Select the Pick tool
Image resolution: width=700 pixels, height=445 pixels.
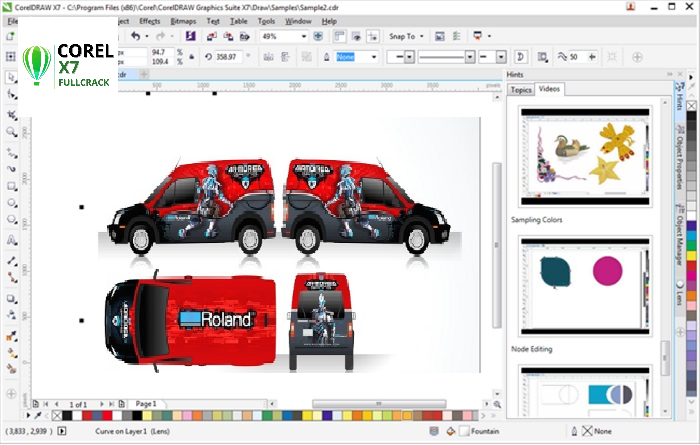coord(11,77)
